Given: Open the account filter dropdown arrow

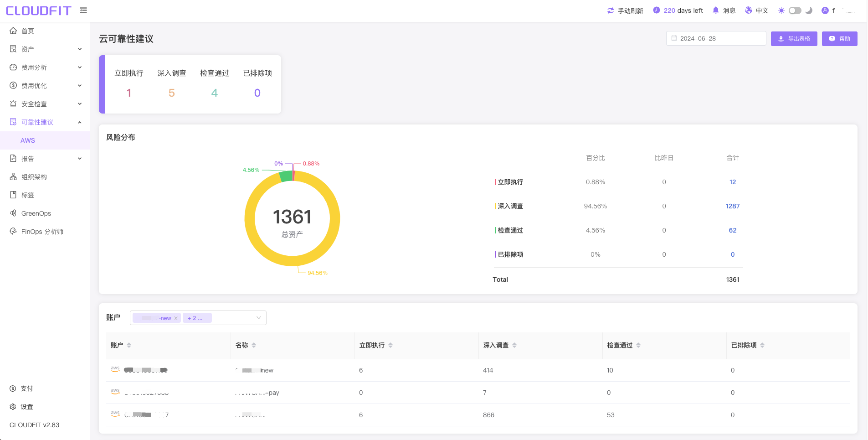Looking at the screenshot, I should click(259, 318).
